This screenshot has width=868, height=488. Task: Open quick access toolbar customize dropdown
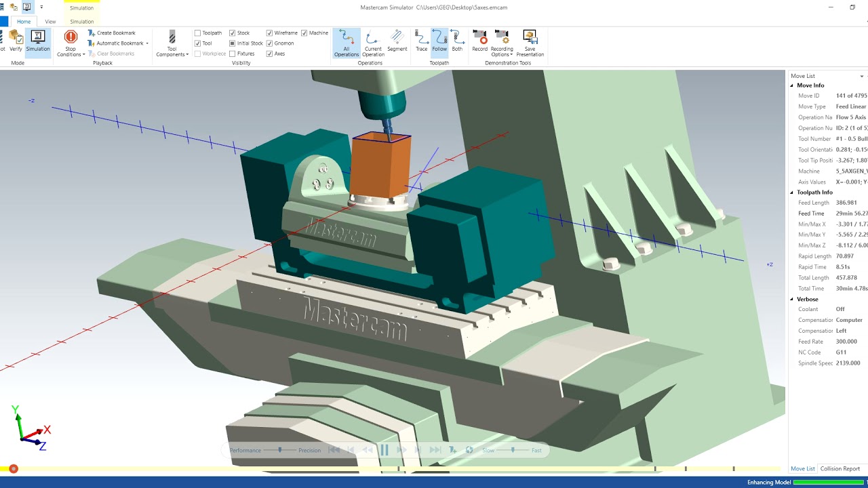41,7
